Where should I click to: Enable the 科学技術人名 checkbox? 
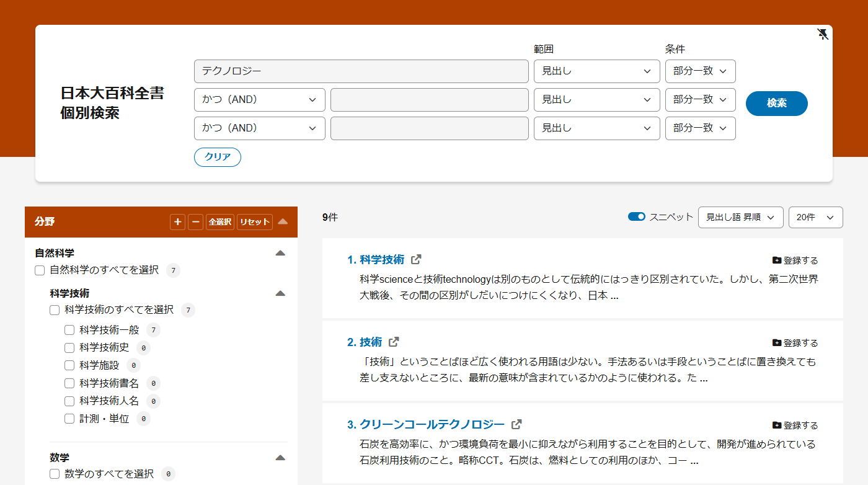(69, 401)
